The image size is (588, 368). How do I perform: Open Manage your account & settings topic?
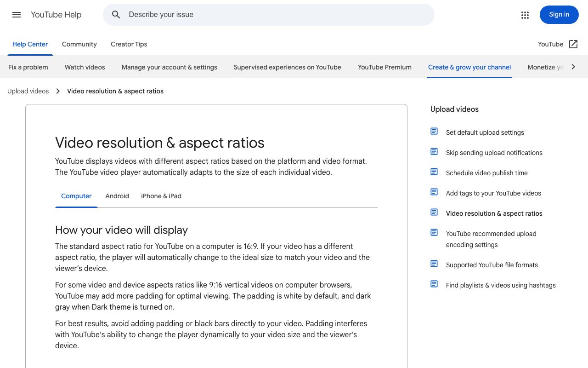click(x=170, y=67)
